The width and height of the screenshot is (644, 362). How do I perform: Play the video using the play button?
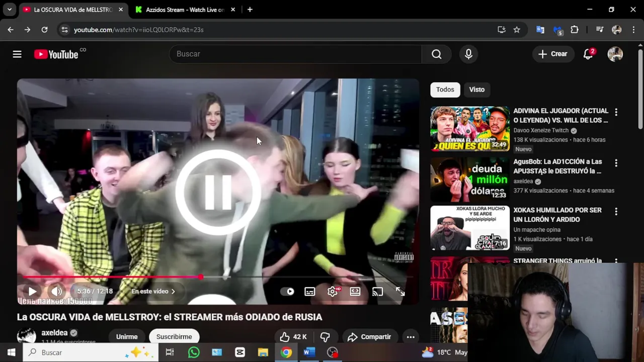[x=32, y=291]
